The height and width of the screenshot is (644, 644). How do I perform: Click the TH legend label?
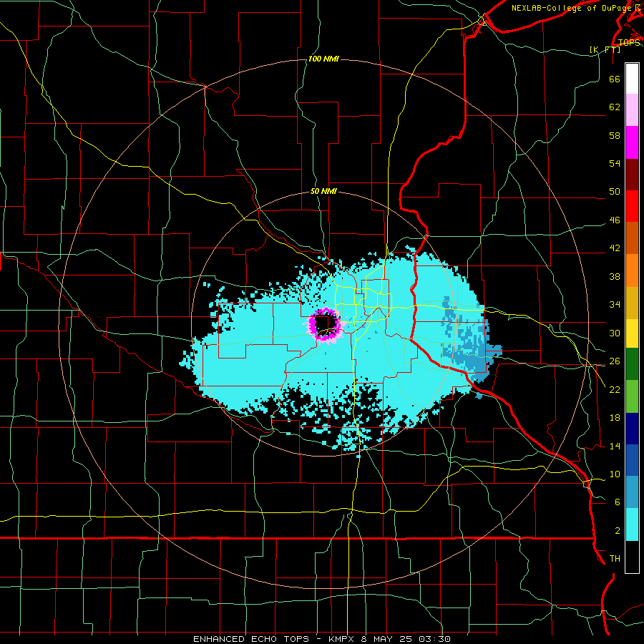(615, 559)
